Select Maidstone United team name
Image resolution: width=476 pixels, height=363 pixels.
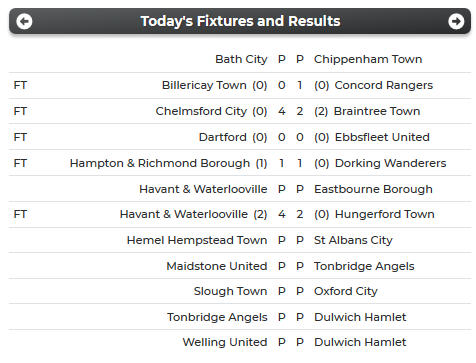[217, 266]
